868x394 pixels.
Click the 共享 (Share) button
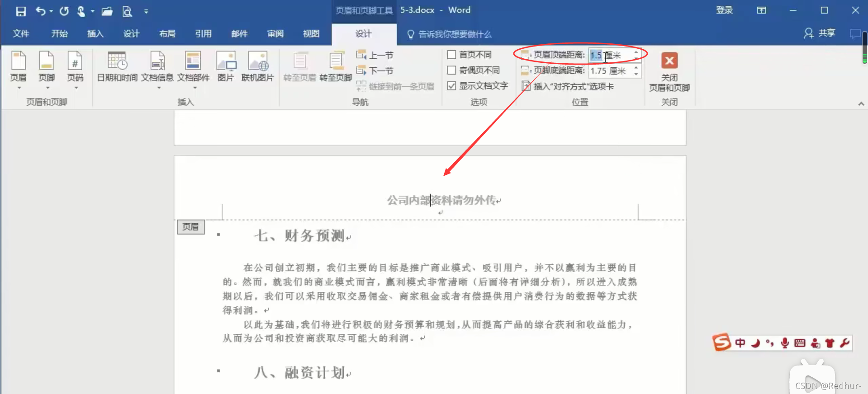click(x=820, y=33)
